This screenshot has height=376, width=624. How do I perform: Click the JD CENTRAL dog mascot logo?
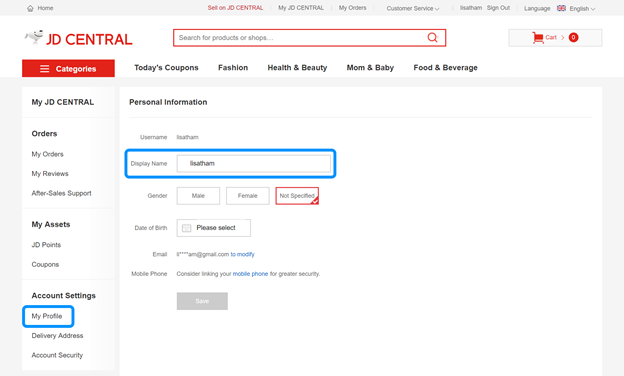(x=34, y=37)
